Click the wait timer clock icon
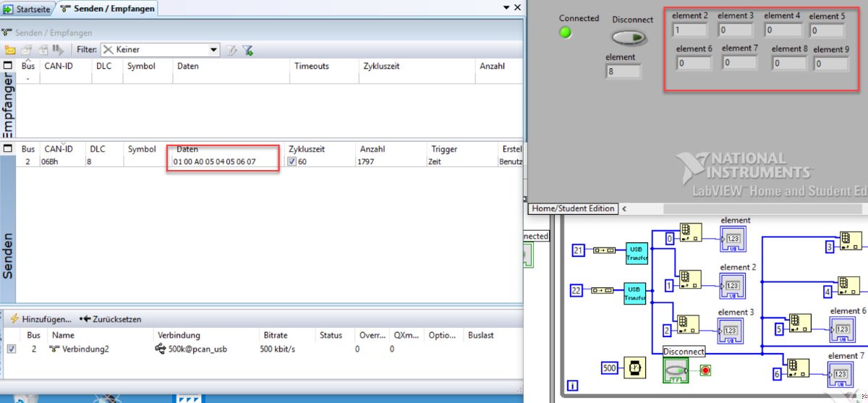868x403 pixels. coord(635,368)
